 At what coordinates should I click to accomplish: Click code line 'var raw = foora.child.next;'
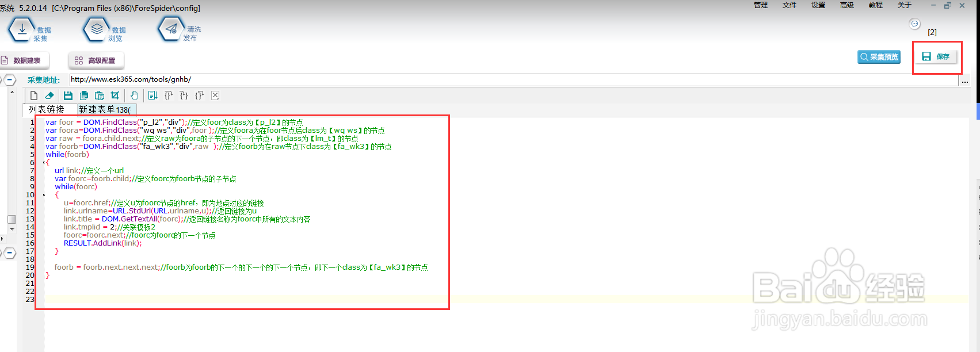(202, 138)
